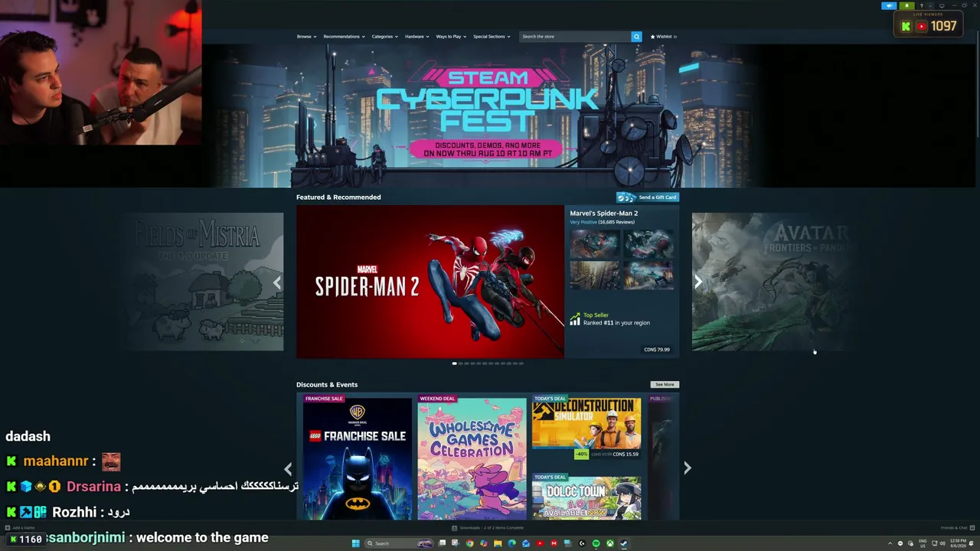Screen dimensions: 980x551
Task: Expand the Hardware menu
Action: pos(416,37)
